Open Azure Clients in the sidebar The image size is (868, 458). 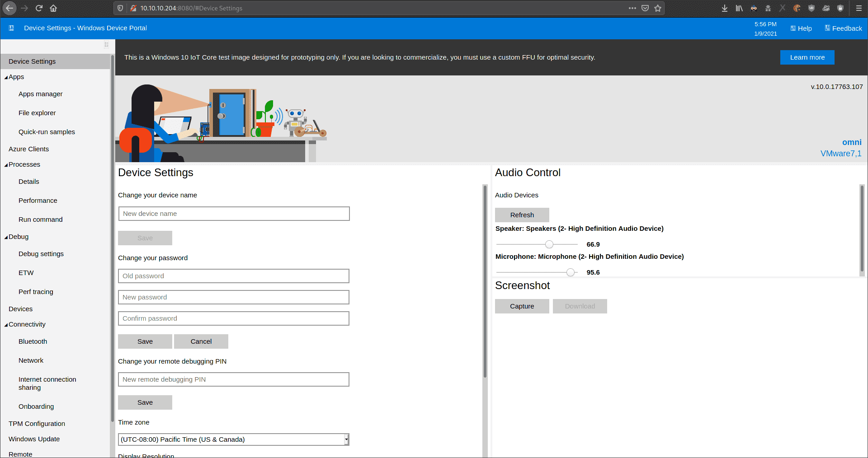(28, 149)
